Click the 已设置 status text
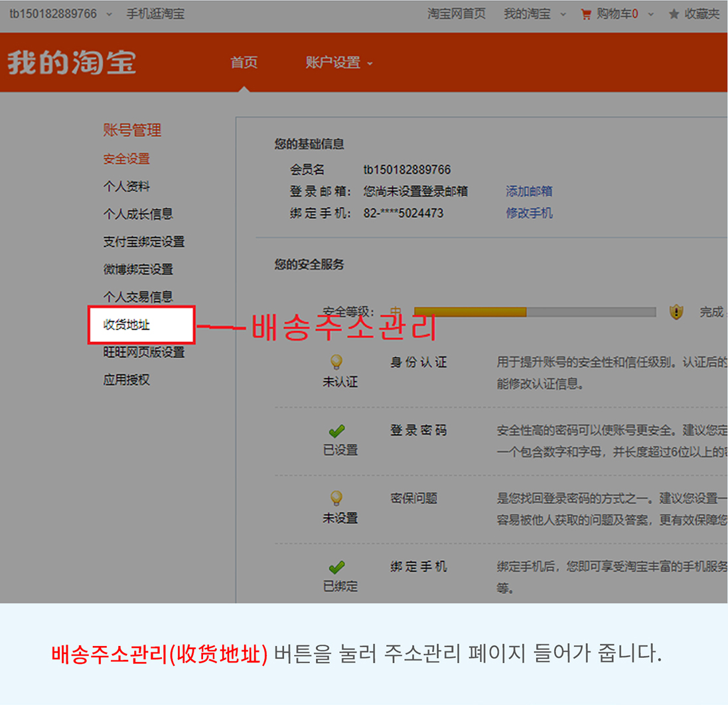Image resolution: width=728 pixels, height=705 pixels. (x=340, y=450)
